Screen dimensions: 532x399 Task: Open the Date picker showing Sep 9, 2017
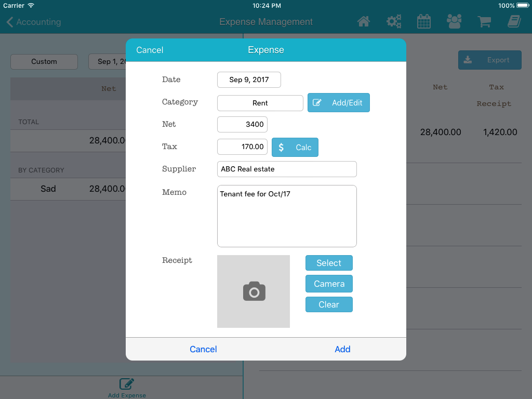[249, 80]
